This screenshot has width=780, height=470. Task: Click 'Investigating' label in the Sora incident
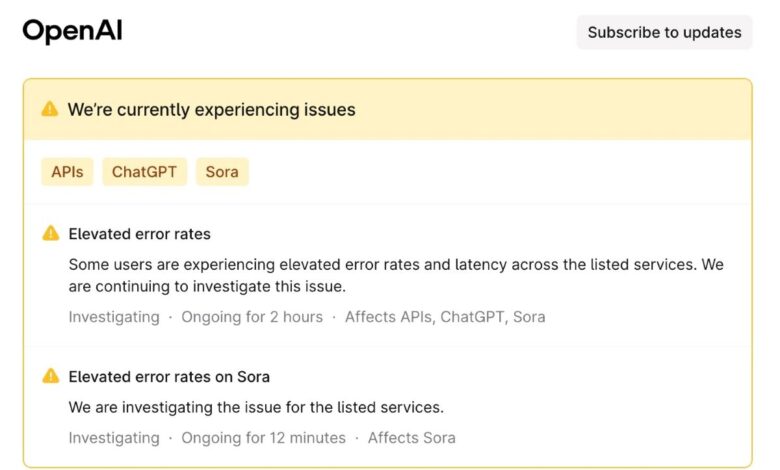[114, 438]
